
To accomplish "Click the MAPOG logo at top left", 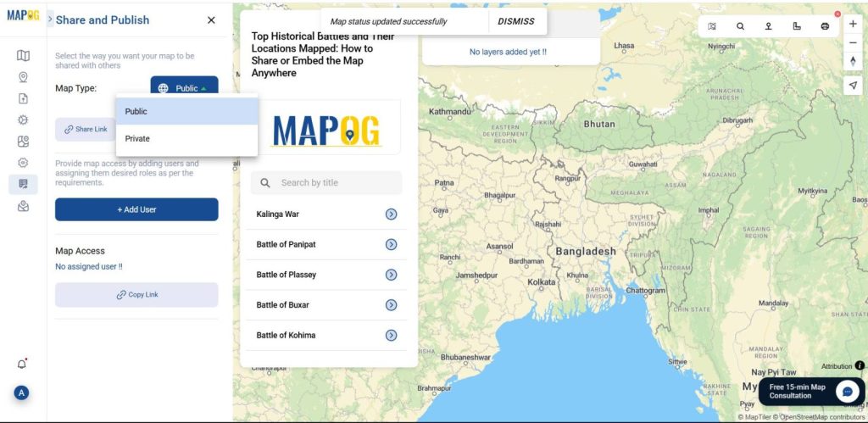I will (23, 15).
